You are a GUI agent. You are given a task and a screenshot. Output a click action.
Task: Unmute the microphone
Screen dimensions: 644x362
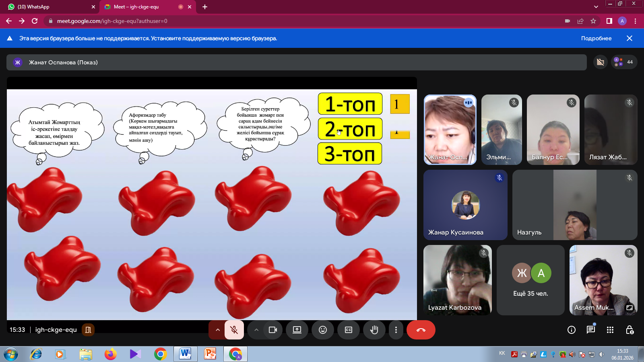(234, 330)
